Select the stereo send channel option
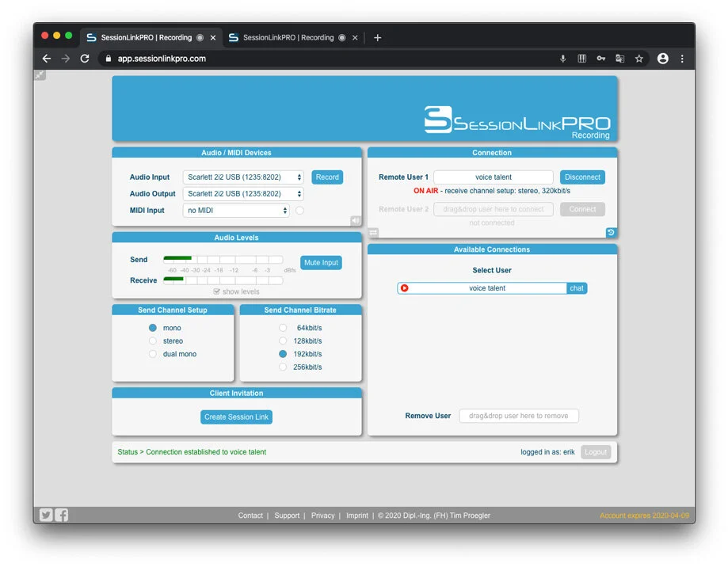Screen dimensions: 728x567 (151, 342)
